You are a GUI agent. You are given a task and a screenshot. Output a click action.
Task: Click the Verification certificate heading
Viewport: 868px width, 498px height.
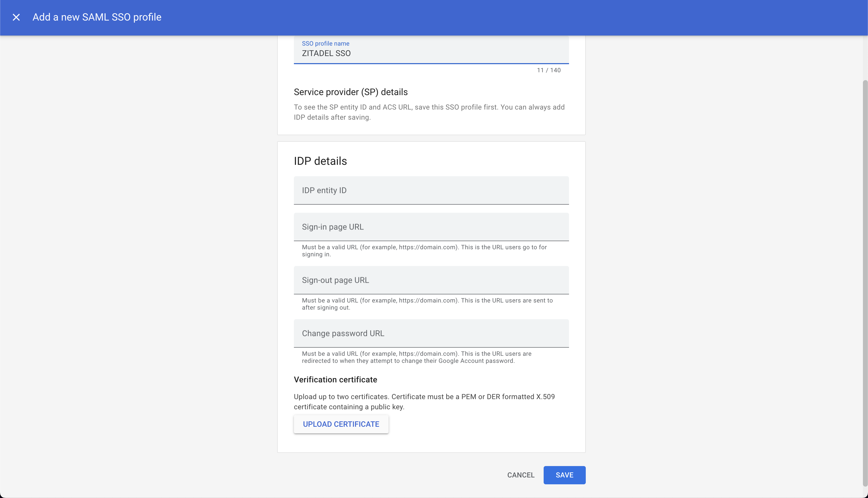coord(335,380)
